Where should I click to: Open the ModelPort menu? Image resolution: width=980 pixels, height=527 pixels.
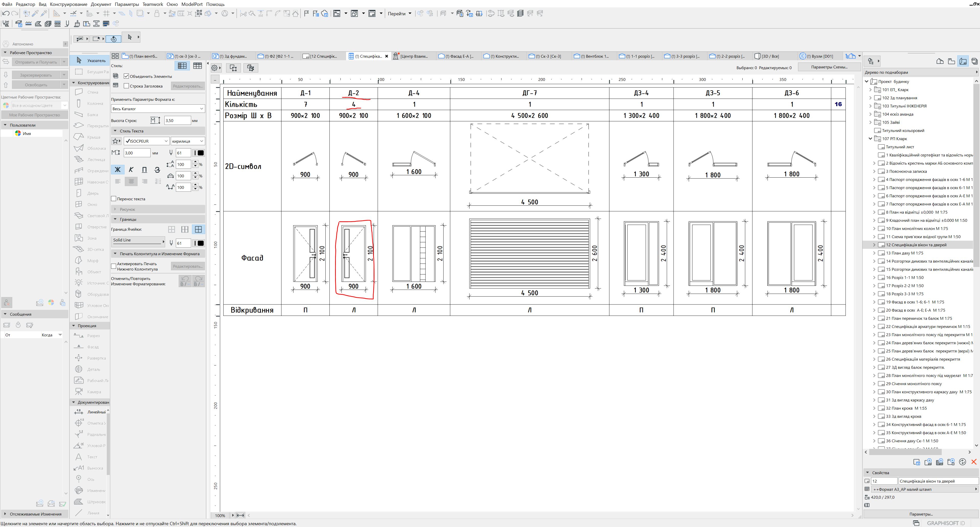click(x=192, y=4)
